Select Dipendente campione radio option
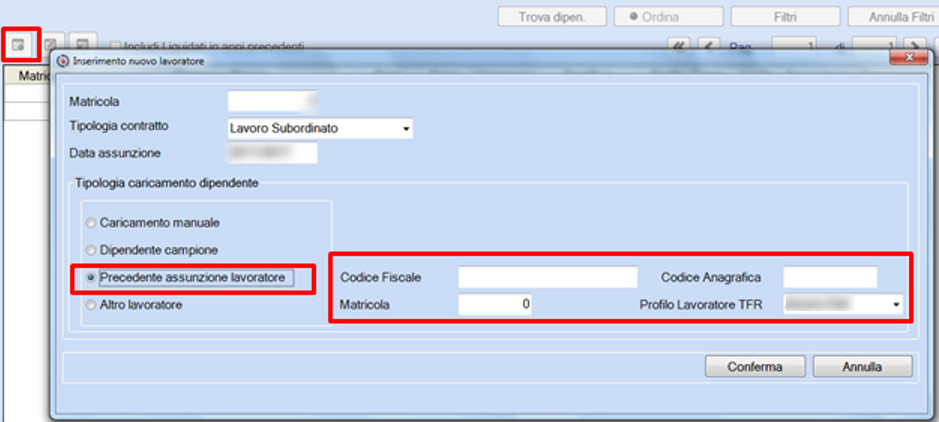Viewport: 939px width, 422px height. (x=91, y=250)
